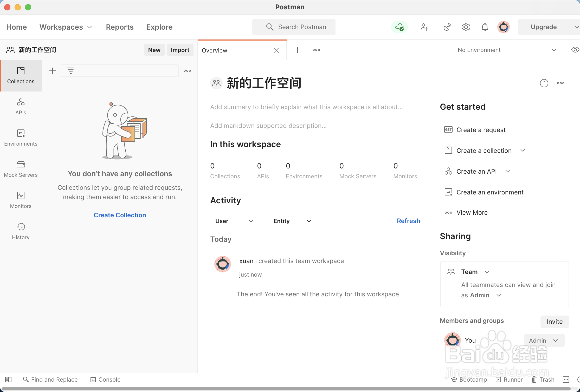Toggle two-pane view layout icon
This screenshot has height=392, width=580.
(x=566, y=380)
